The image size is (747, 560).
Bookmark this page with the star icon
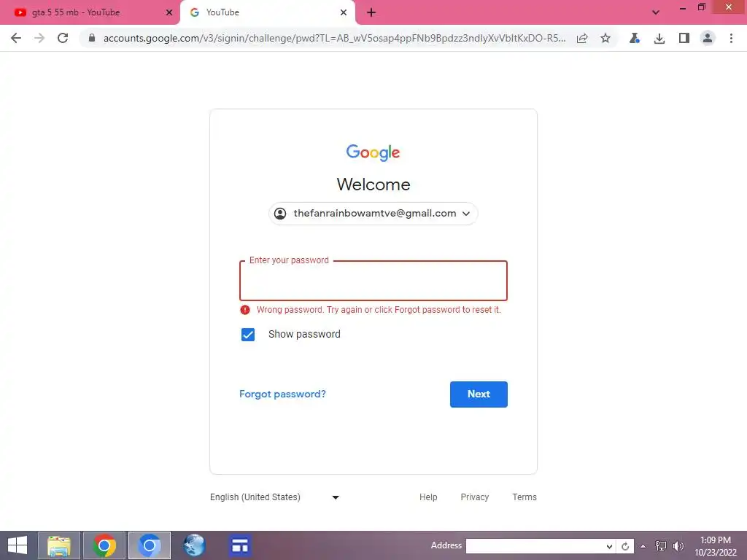coord(605,38)
